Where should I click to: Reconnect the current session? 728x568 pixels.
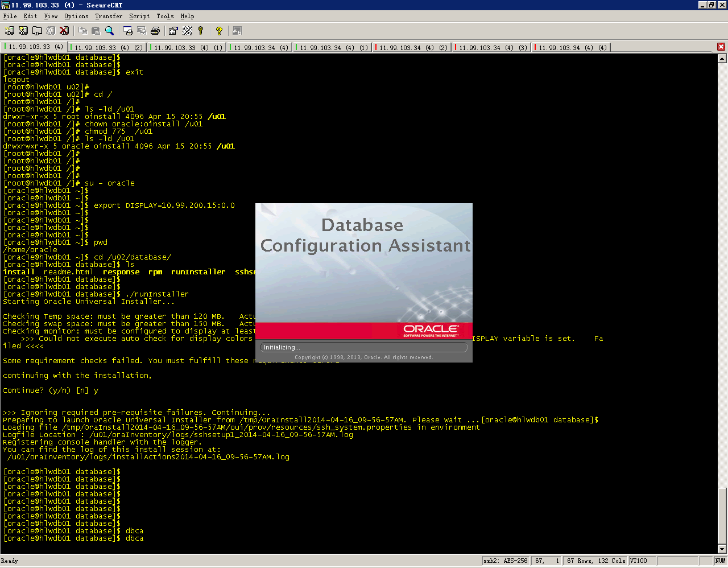tap(50, 30)
